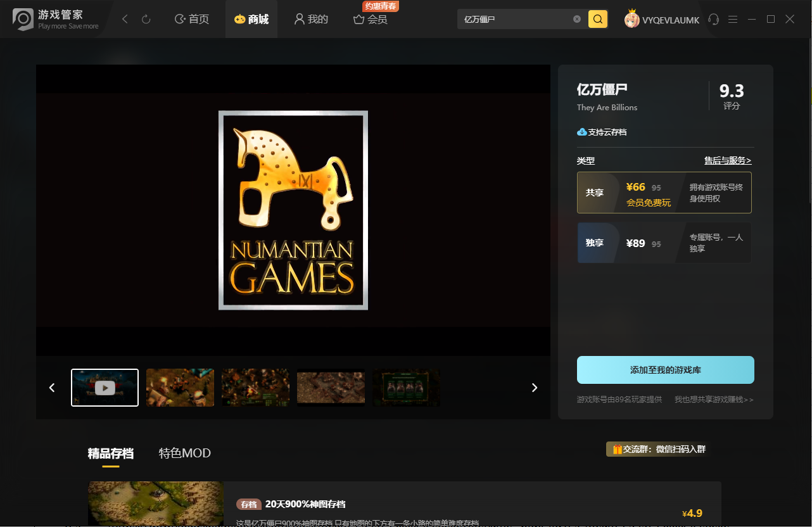This screenshot has height=527, width=812.
Task: Open the 首页 tab
Action: click(192, 20)
